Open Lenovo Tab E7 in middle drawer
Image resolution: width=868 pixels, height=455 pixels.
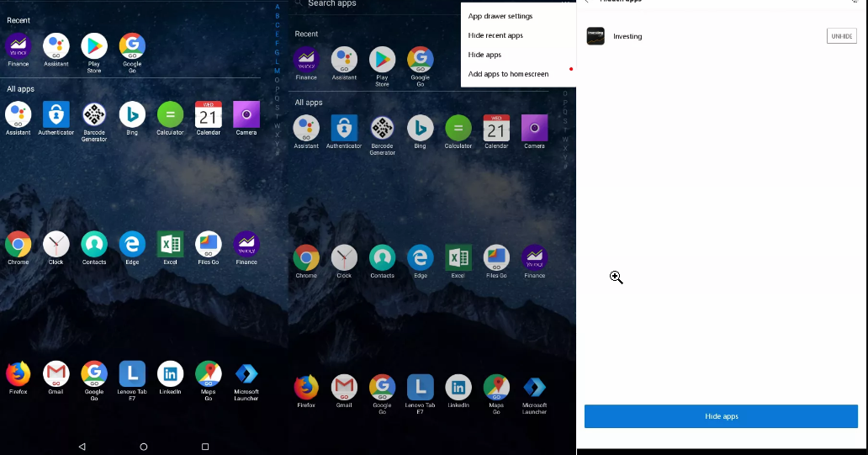tap(421, 387)
